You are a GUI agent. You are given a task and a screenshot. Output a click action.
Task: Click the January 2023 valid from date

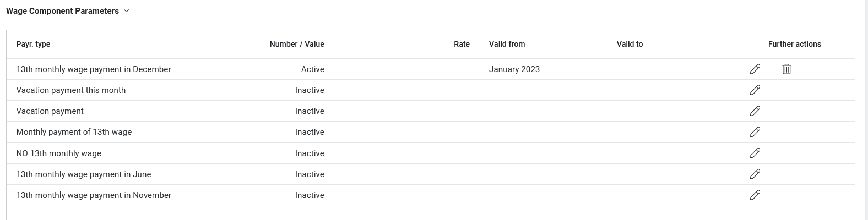(x=514, y=69)
